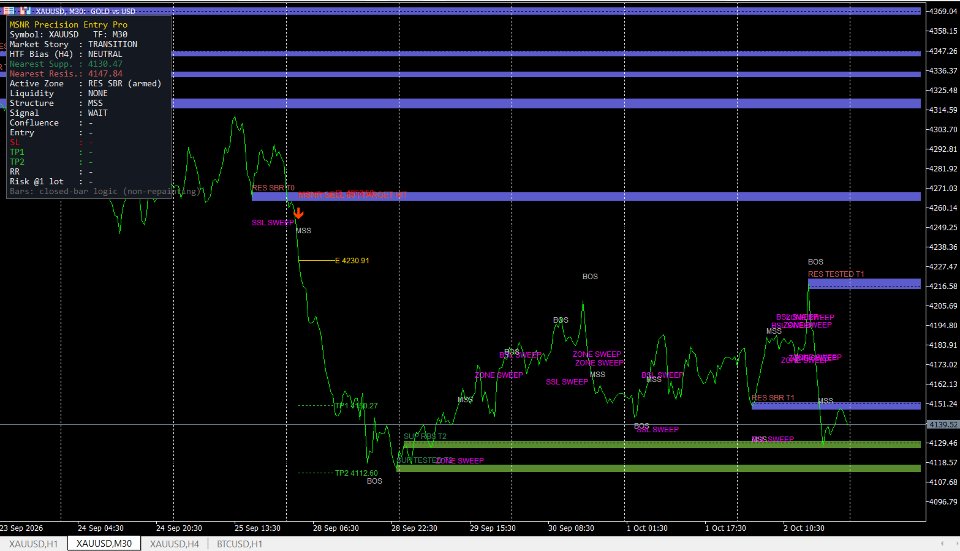The width and height of the screenshot is (960, 551).
Task: Click the chart title XAUUSD, M30: GOLD vs USD
Action: click(x=86, y=11)
